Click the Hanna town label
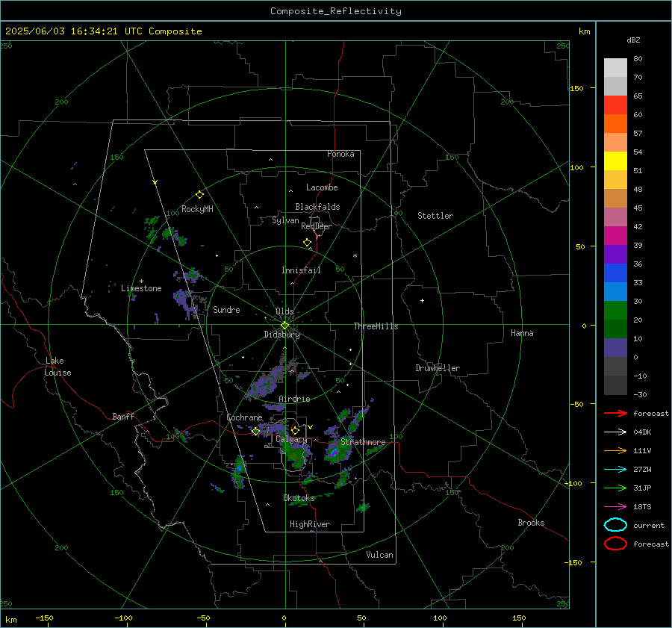The width and height of the screenshot is (672, 628). tap(522, 333)
